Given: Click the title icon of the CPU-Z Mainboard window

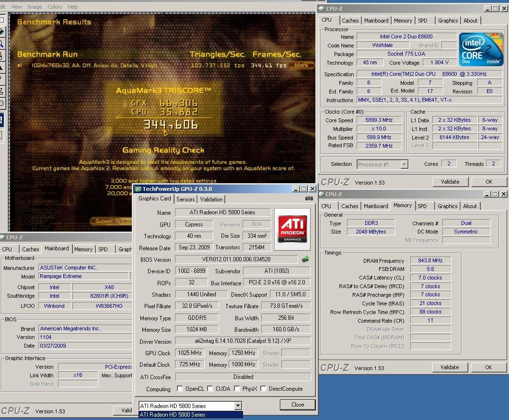Looking at the screenshot, I should 2,237.
